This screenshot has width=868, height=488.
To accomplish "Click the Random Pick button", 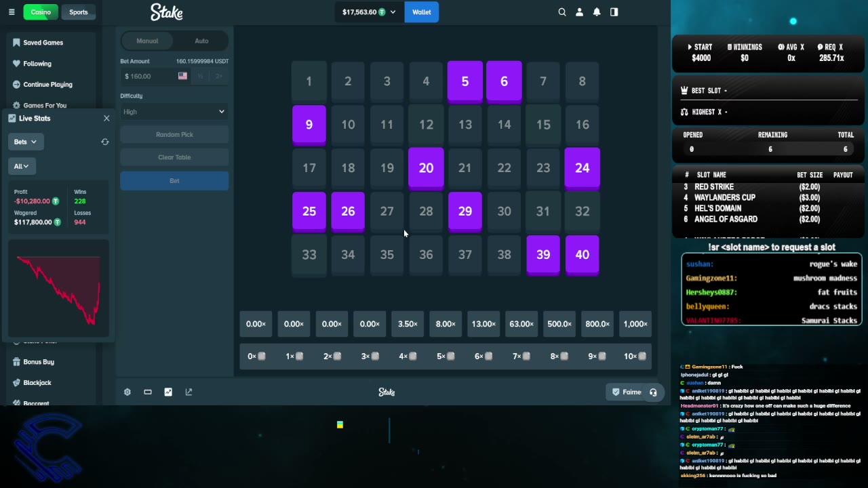I will (x=174, y=135).
